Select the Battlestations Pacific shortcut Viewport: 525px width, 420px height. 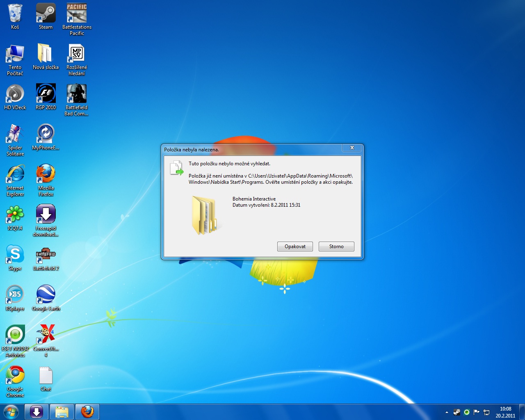[x=77, y=19]
